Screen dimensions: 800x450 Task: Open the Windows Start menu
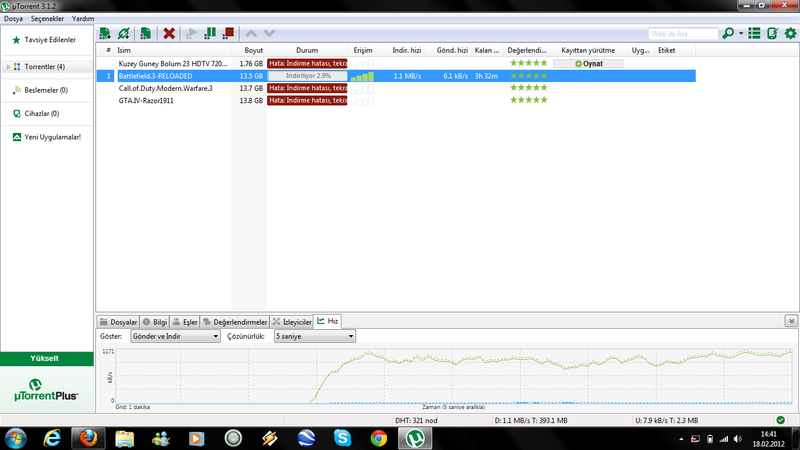15,438
